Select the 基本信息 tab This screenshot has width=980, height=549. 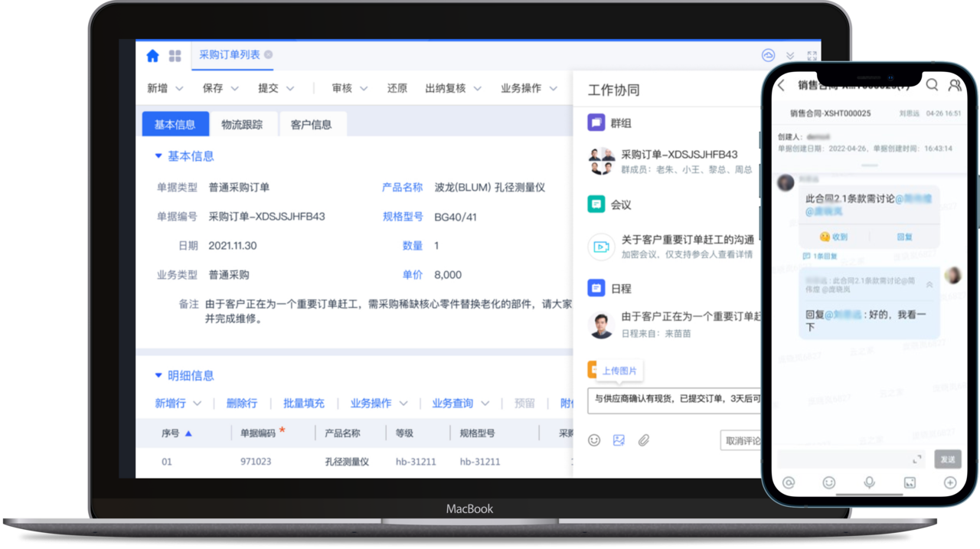click(175, 124)
